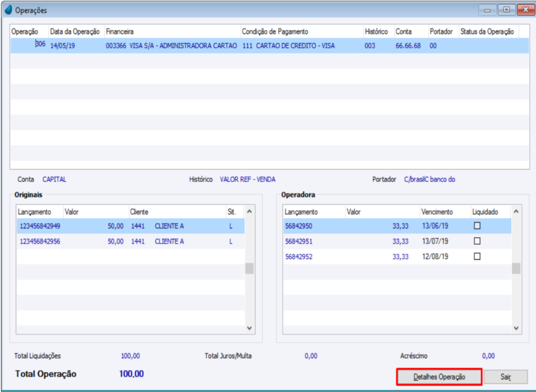Select operation row 306 VISA S/A
536x392 pixels.
(x=184, y=45)
